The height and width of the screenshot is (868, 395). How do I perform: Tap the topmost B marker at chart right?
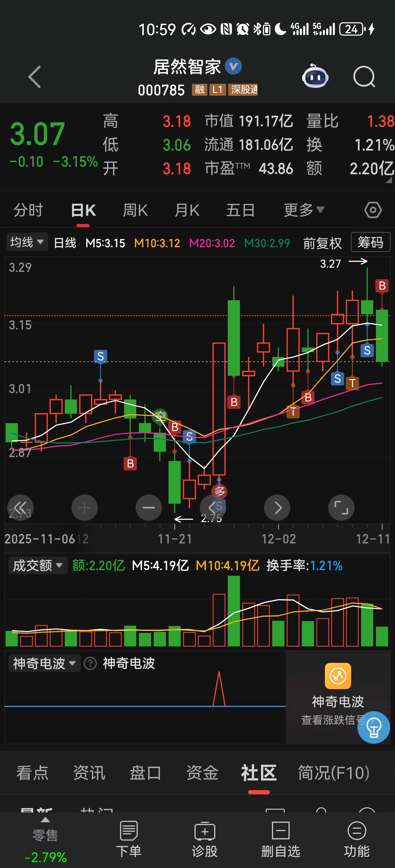point(382,286)
